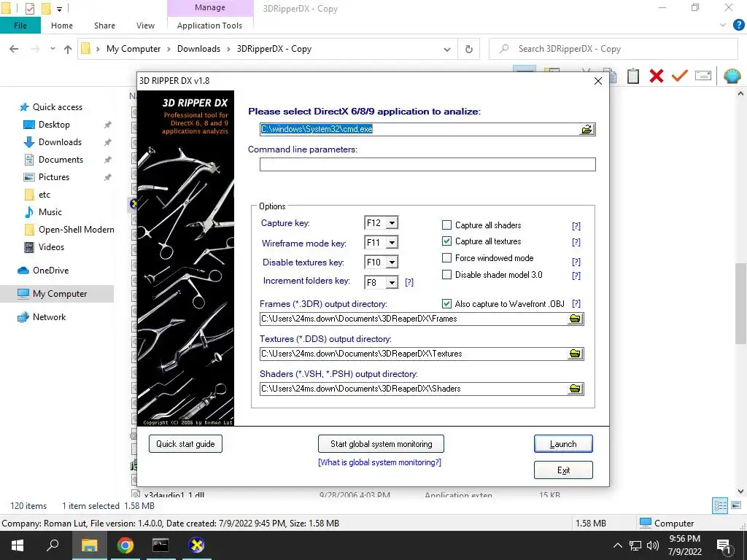This screenshot has width=747, height=560.
Task: Open the Application Tools ribbon tab
Action: [209, 26]
